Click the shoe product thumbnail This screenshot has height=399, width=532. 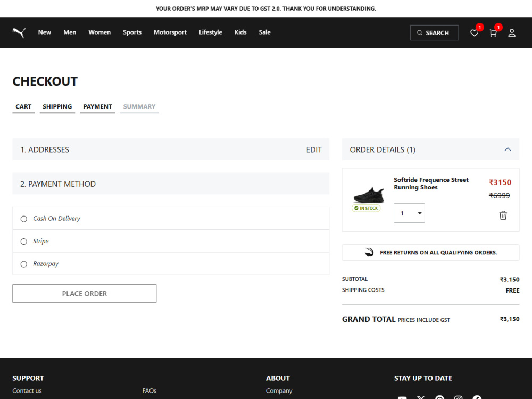[x=369, y=195]
